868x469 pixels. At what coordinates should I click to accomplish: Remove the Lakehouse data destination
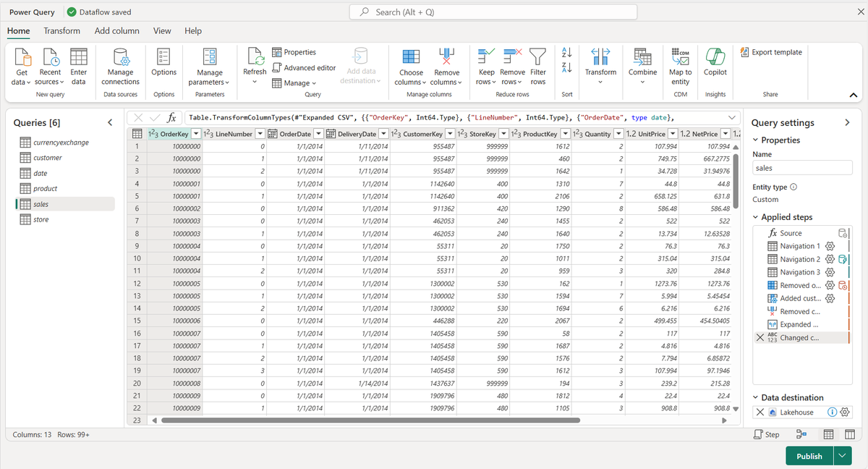click(759, 412)
